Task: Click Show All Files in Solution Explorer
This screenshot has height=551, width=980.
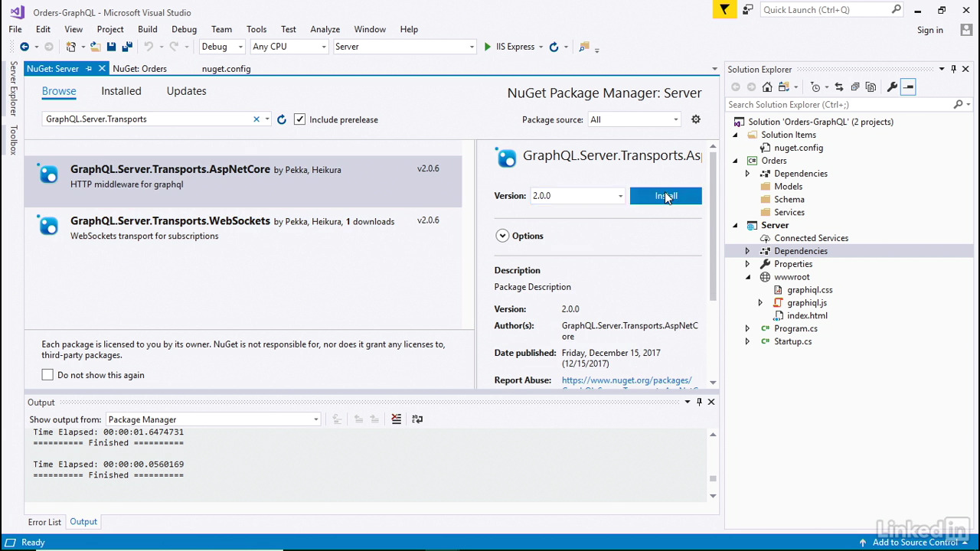Action: point(871,87)
